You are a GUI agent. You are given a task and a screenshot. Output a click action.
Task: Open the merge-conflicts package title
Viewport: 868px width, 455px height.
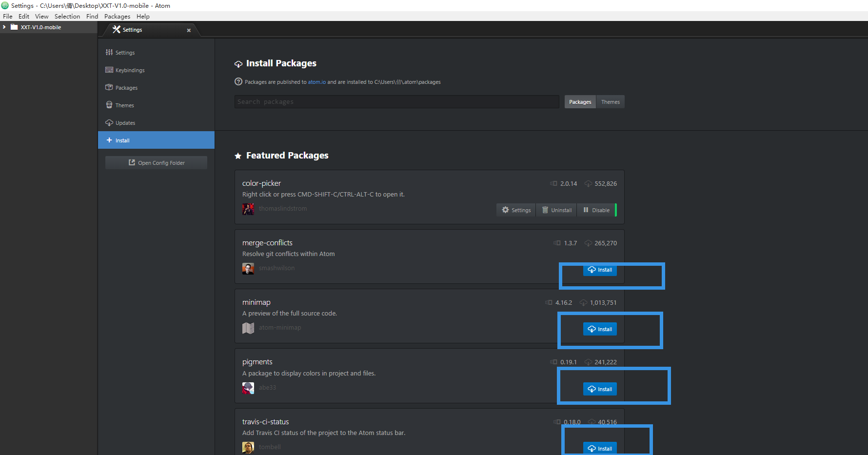click(267, 243)
